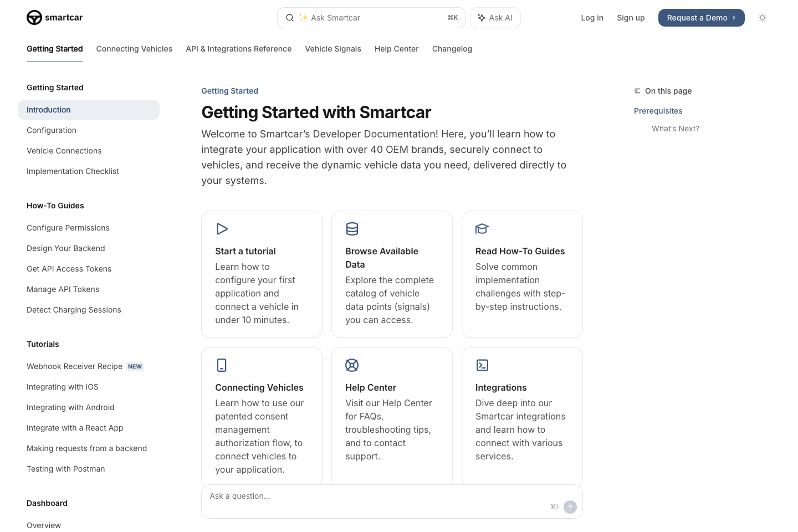Click the search magnifier icon in Ask Smartcar bar
The image size is (798, 532).
(x=290, y=17)
